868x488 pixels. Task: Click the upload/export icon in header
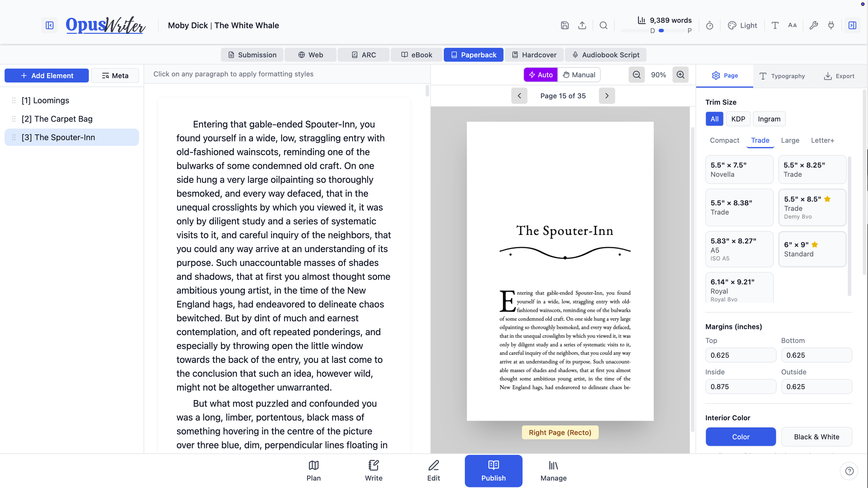coord(582,25)
